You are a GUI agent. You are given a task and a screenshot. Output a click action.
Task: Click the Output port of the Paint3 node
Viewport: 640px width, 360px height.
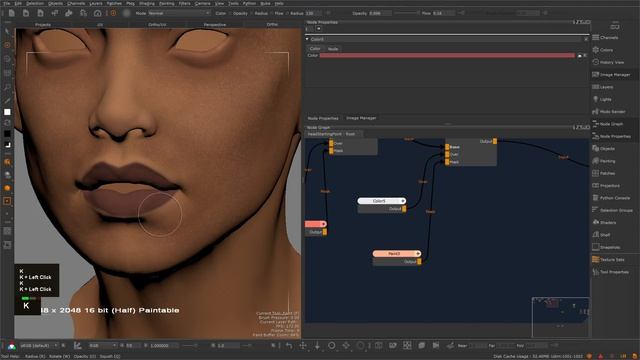pos(419,261)
